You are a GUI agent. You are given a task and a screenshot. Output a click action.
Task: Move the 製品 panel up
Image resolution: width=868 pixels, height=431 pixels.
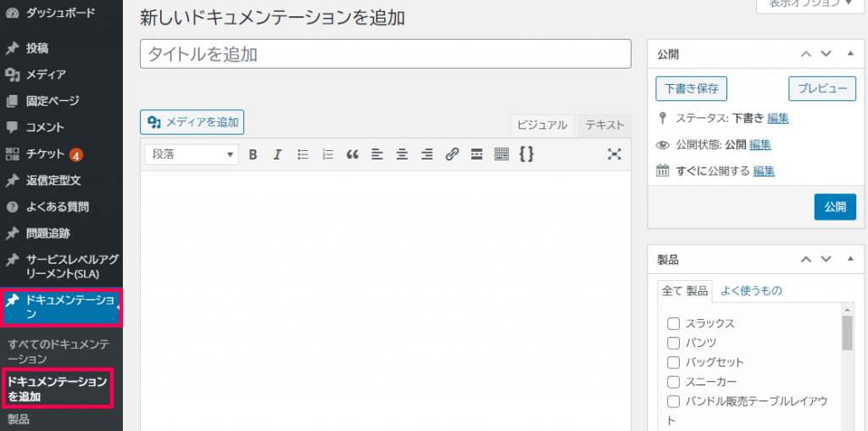[x=806, y=259]
